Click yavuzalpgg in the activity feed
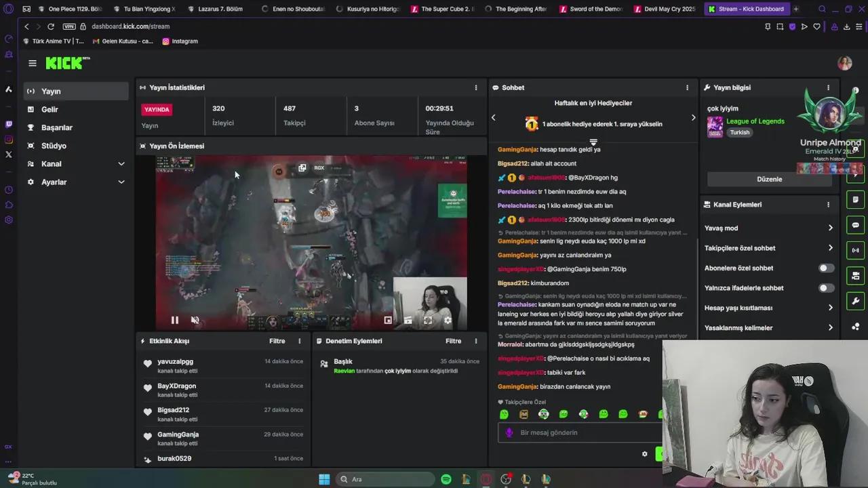868x488 pixels. tap(175, 362)
